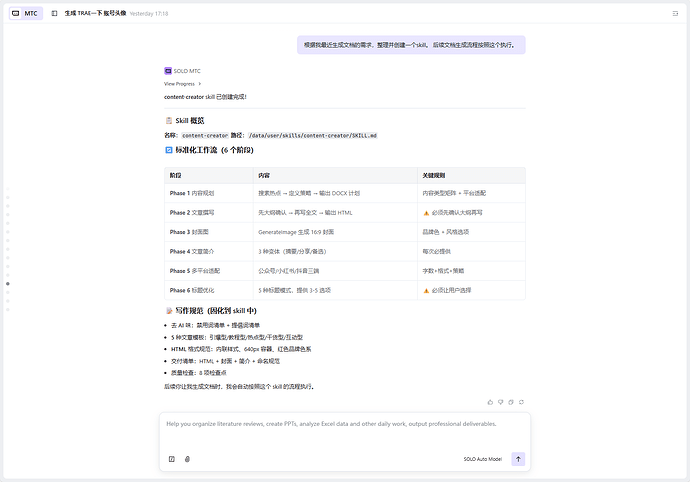
Task: Copy the response with copy icon
Action: coord(512,402)
